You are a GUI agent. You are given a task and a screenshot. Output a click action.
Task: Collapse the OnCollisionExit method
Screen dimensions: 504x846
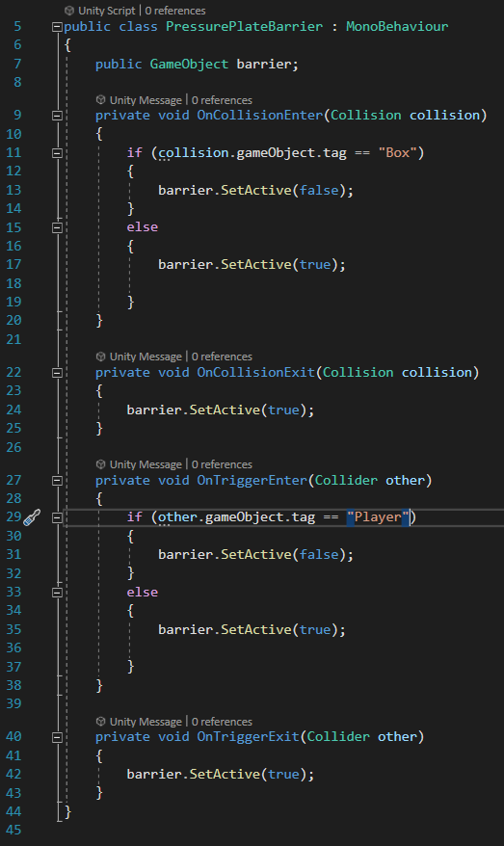(57, 373)
